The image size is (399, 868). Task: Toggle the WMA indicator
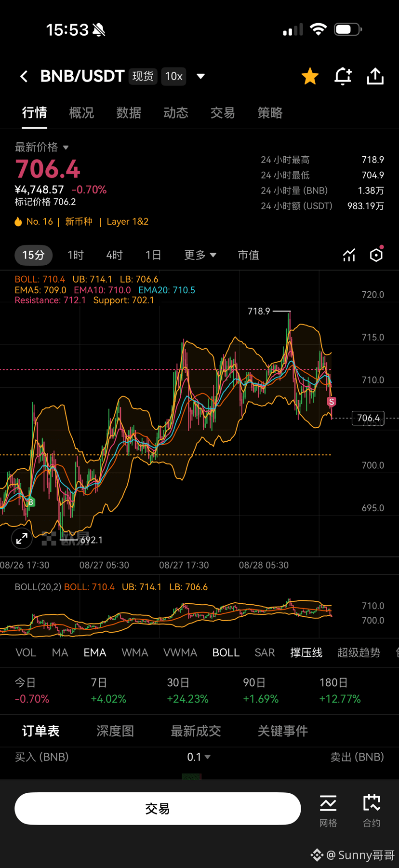coord(135,652)
